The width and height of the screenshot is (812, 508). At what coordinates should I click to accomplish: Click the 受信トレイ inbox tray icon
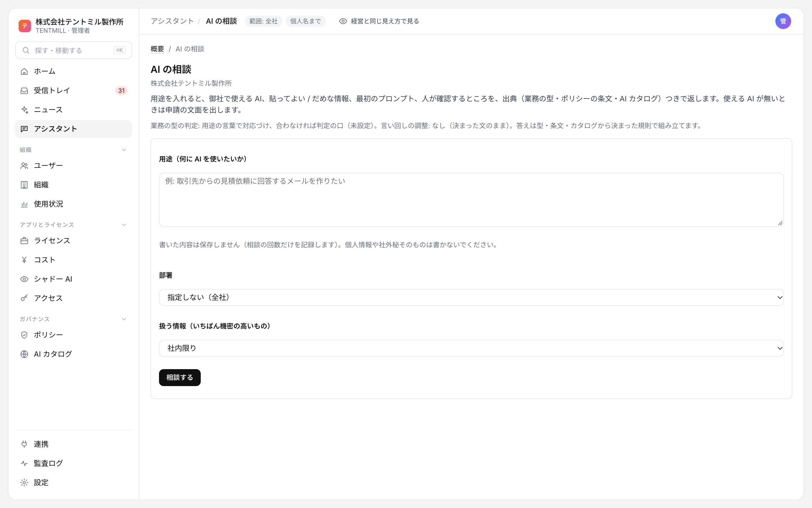[x=24, y=90]
